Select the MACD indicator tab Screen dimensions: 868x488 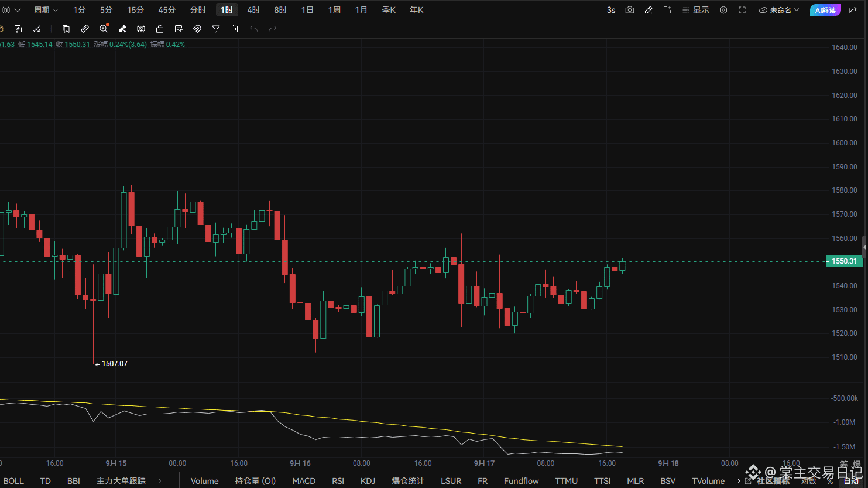[x=304, y=481]
